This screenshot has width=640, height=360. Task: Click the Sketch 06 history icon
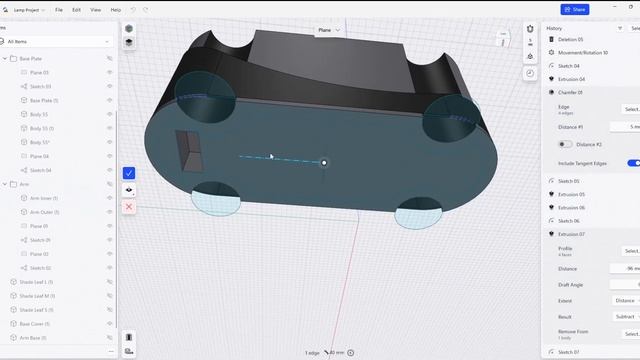point(551,221)
